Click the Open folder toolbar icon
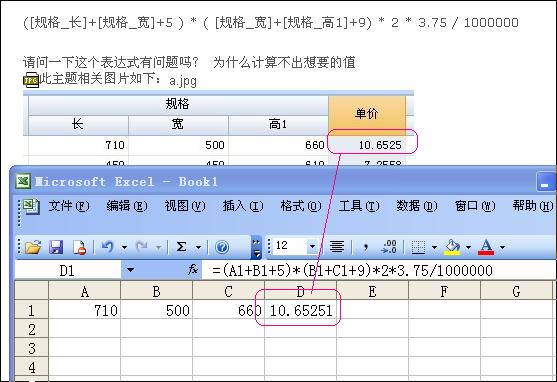 (x=33, y=247)
